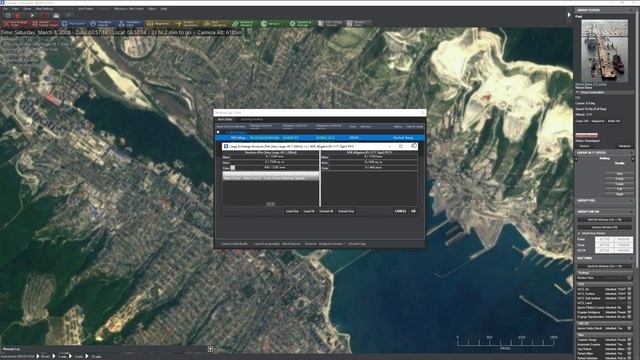This screenshot has width=640, height=360.
Task: Click the plus icon beside message log
Action: [x=210, y=349]
